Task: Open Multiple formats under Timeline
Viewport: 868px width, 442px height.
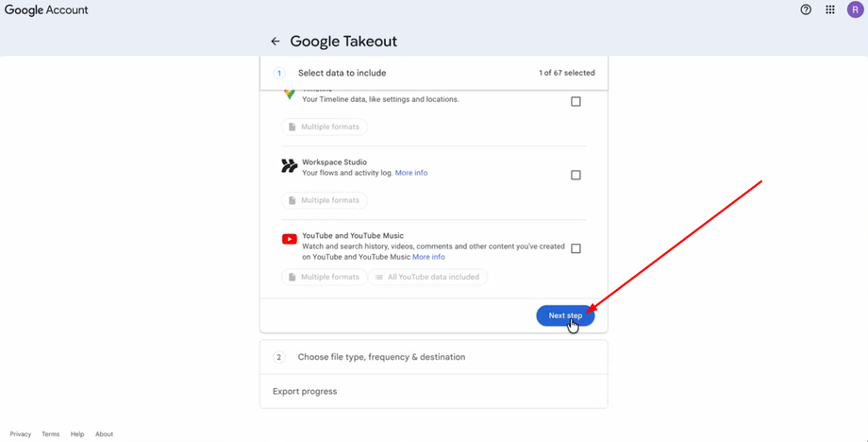Action: point(325,127)
